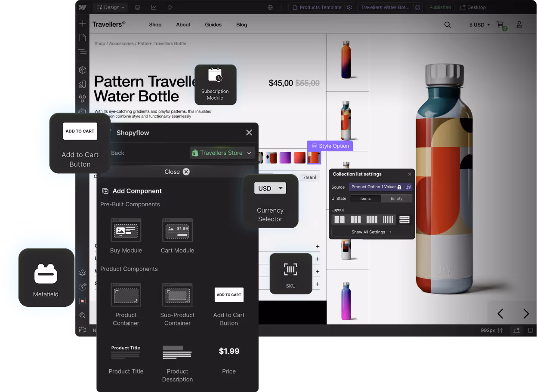Viewport: 537px width, 392px height.
Task: Go to previous product image arrow
Action: coord(500,314)
